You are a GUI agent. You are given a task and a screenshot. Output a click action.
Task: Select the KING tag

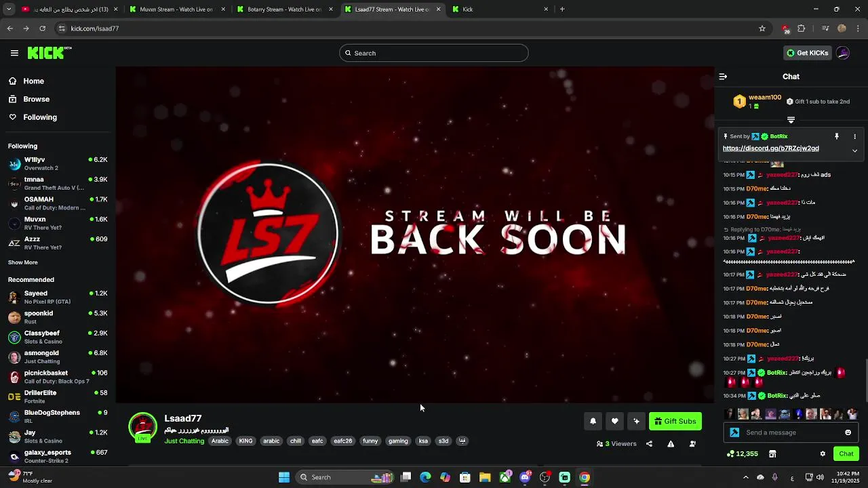tap(245, 441)
